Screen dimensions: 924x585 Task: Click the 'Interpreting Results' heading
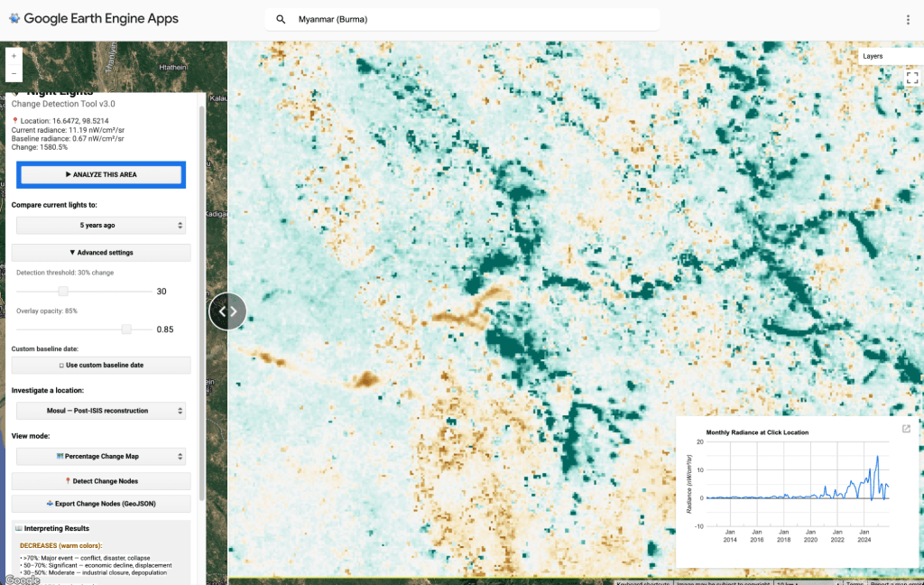pyautogui.click(x=57, y=528)
